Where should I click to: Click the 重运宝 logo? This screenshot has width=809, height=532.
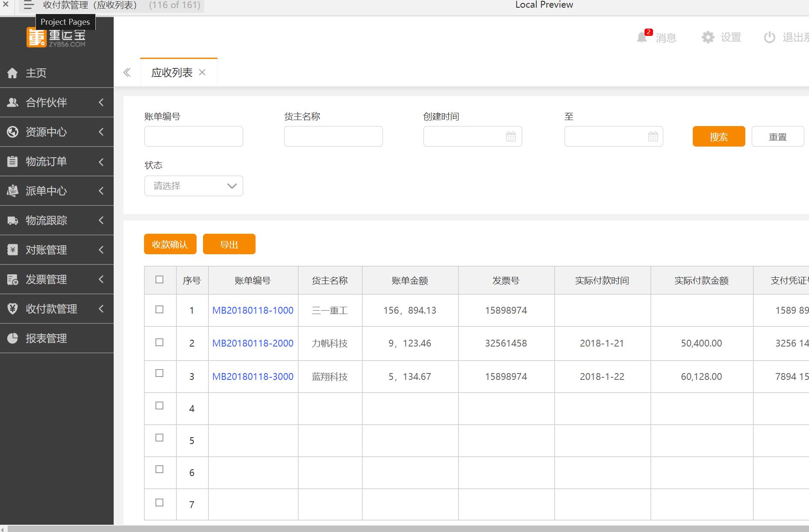point(56,37)
